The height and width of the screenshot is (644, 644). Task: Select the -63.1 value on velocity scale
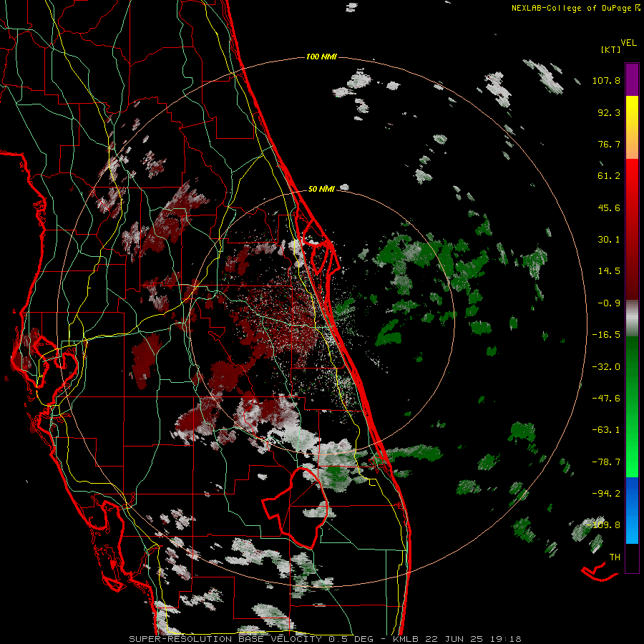click(x=606, y=430)
